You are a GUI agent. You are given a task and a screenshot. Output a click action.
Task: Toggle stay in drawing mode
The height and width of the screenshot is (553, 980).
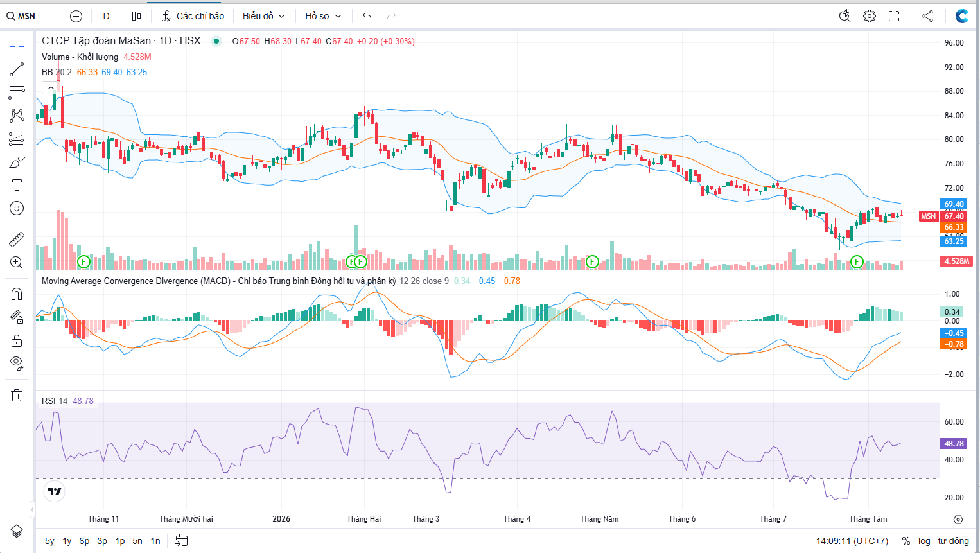(x=17, y=317)
